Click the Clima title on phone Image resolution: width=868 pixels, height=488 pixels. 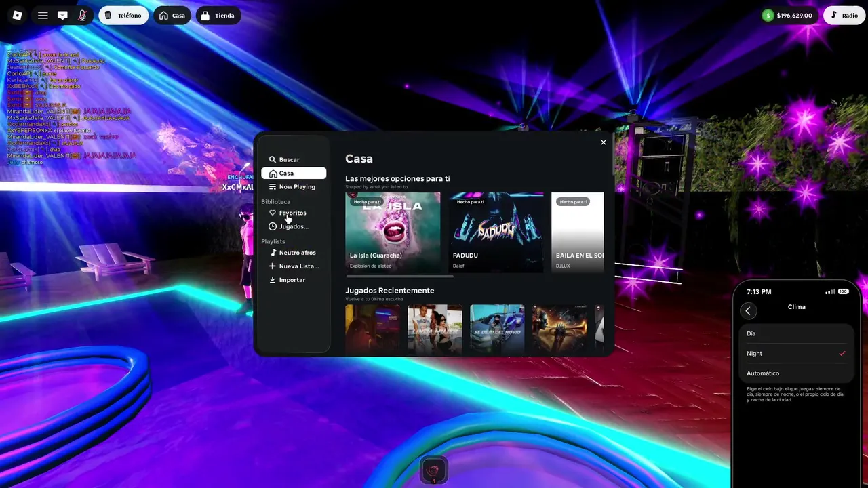tap(797, 307)
